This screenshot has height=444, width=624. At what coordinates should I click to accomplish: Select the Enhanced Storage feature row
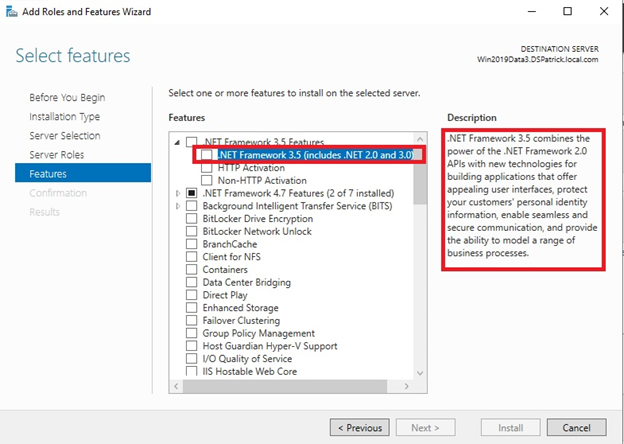tap(240, 308)
